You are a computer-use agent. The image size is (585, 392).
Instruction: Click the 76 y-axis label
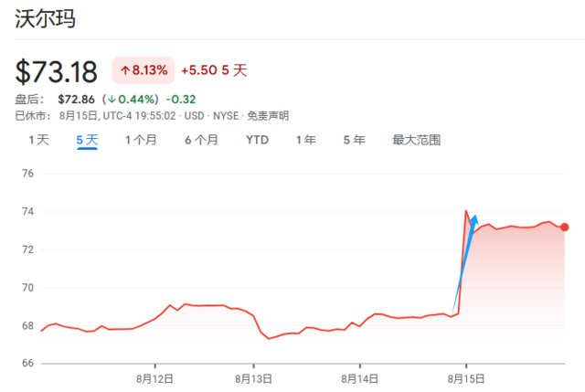[27, 174]
